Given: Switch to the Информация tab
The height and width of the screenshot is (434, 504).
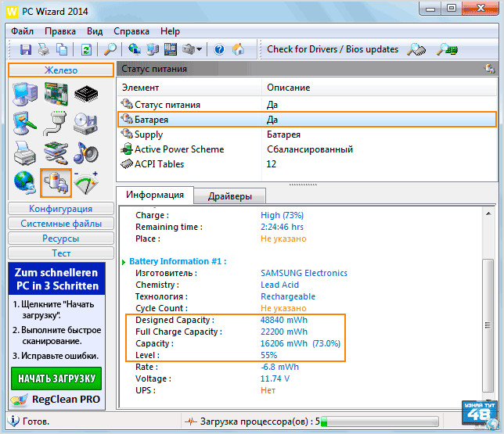Looking at the screenshot, I should coord(155,195).
